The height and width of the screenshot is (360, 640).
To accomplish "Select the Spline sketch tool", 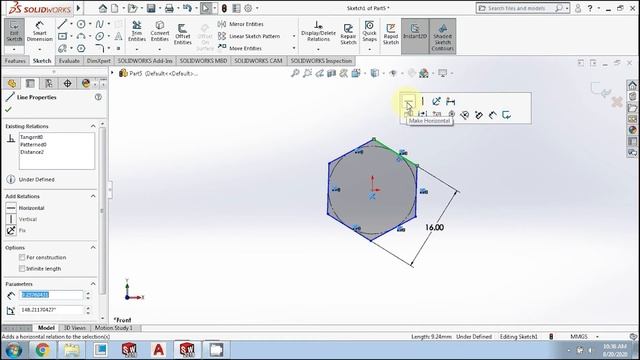I will (100, 24).
